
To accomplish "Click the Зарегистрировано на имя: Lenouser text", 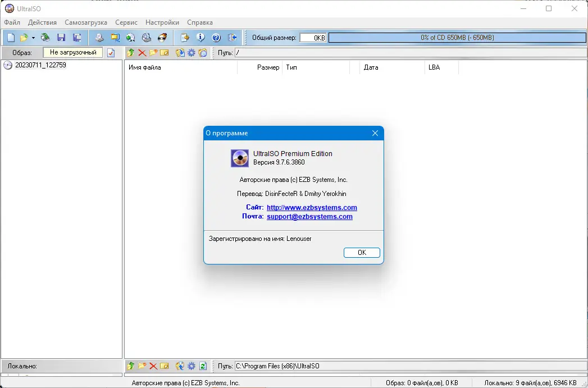I will 260,239.
